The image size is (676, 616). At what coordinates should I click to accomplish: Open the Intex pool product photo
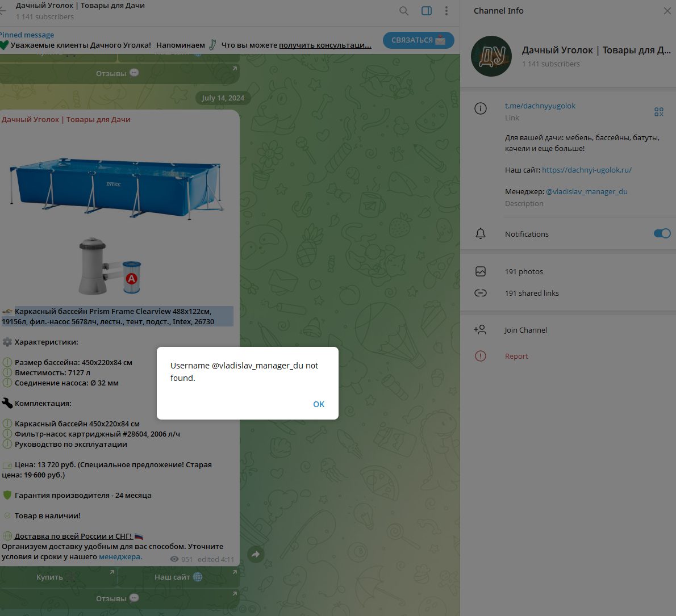116,188
